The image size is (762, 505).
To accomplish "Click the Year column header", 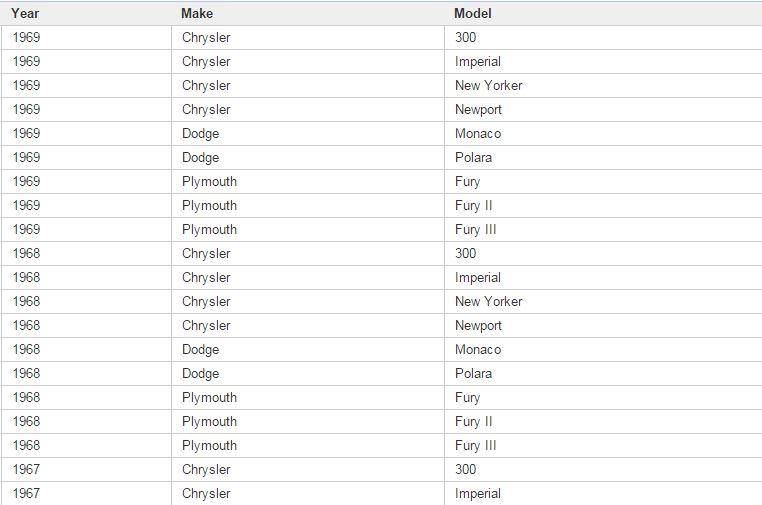I will click(x=86, y=13).
